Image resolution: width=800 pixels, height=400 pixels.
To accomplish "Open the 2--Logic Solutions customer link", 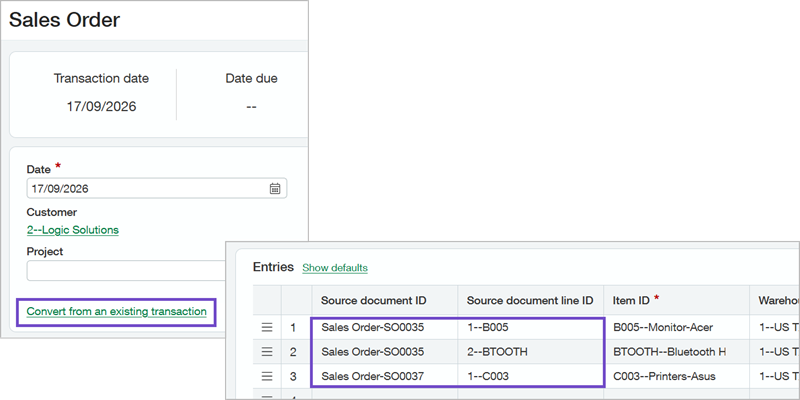I will coord(72,230).
